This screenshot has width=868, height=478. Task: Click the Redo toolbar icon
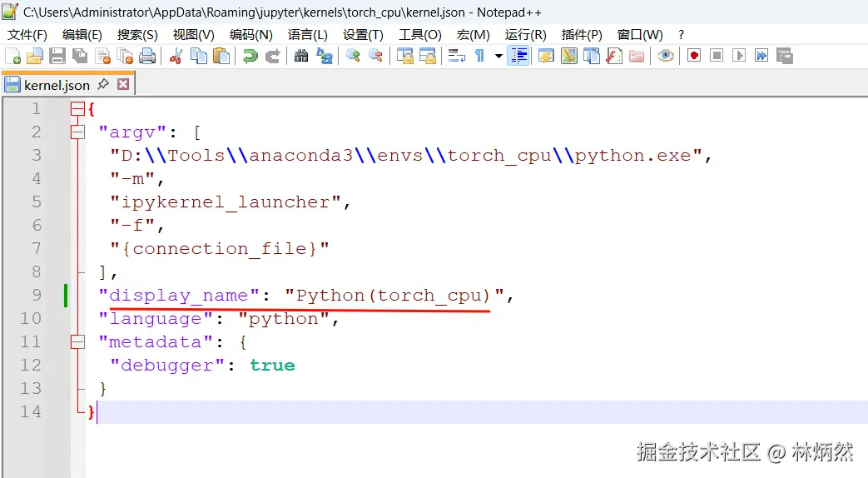pyautogui.click(x=272, y=56)
